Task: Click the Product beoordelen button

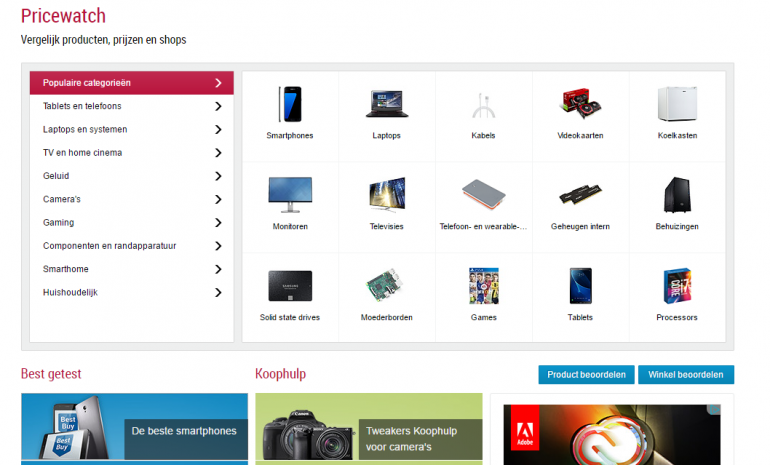Action: [586, 375]
